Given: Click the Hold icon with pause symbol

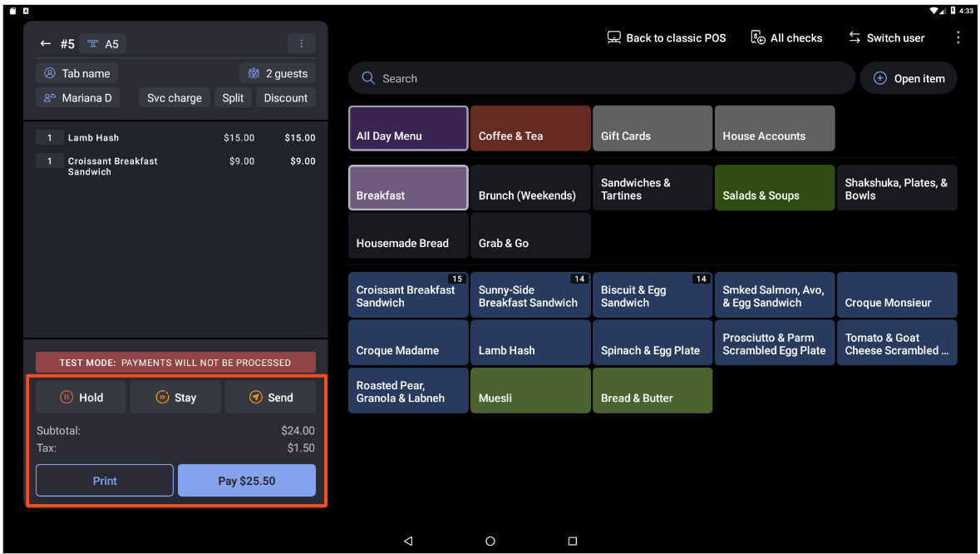Looking at the screenshot, I should pyautogui.click(x=66, y=397).
